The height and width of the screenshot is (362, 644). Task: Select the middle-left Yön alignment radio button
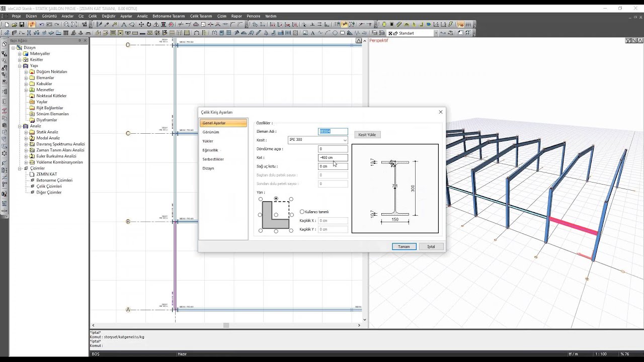coord(260,215)
